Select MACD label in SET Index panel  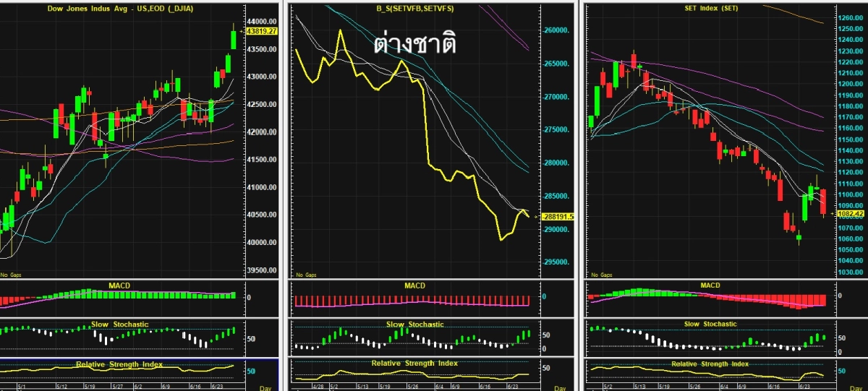(710, 285)
